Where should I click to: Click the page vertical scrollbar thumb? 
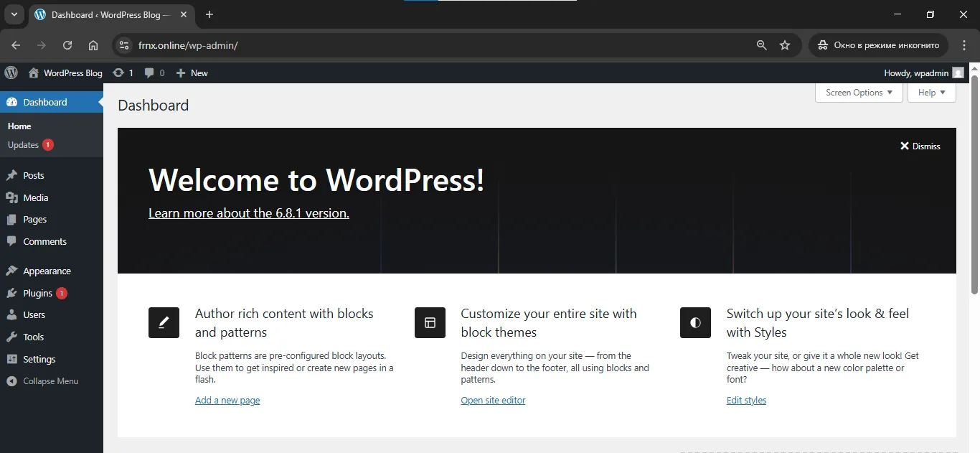[975, 185]
